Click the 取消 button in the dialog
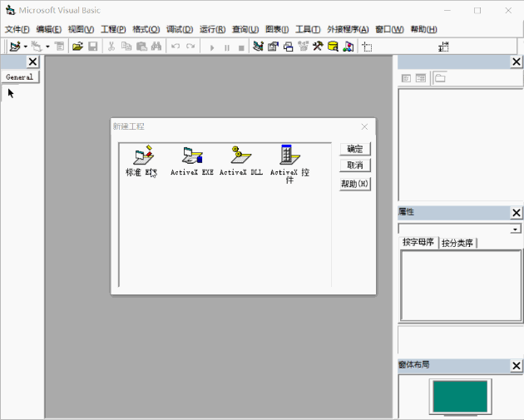Image resolution: width=524 pixels, height=420 pixels. tap(355, 166)
